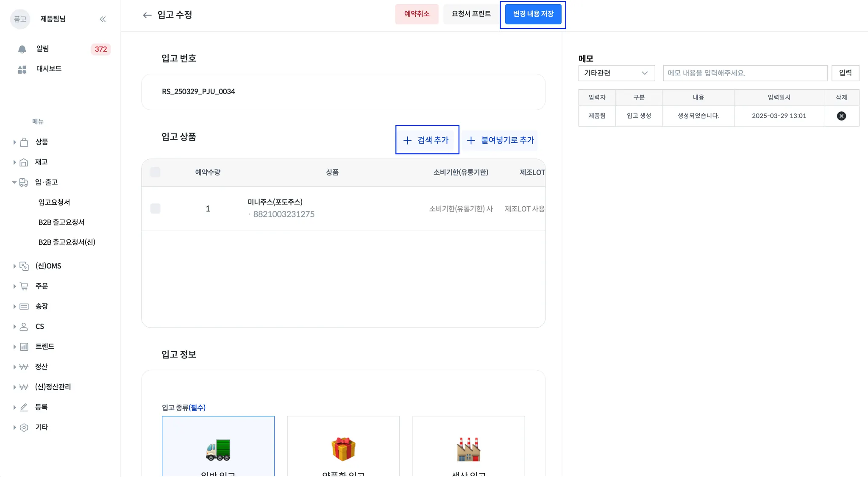
Task: Expand the 상품 menu tree arrow
Action: 14,142
